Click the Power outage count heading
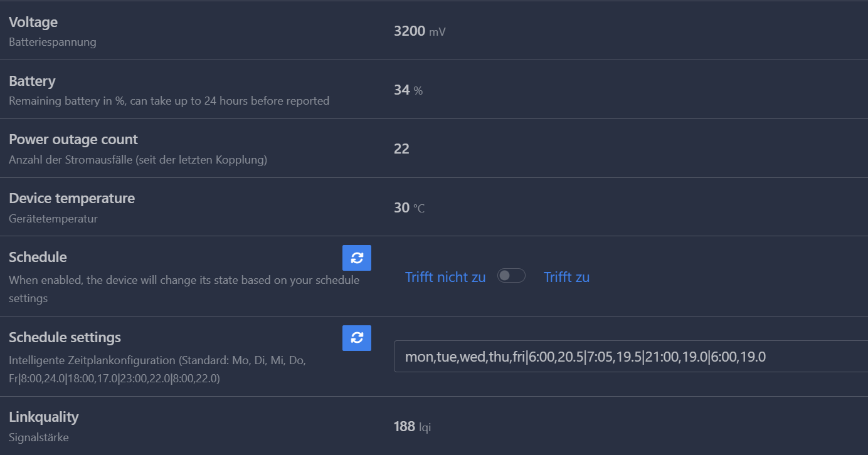This screenshot has height=455, width=868. click(73, 139)
